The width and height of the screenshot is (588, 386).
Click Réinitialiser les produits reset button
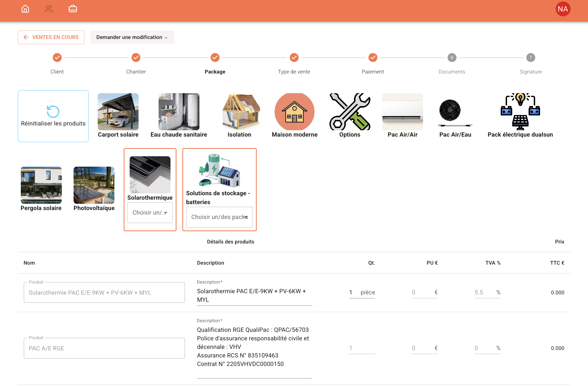(x=53, y=116)
